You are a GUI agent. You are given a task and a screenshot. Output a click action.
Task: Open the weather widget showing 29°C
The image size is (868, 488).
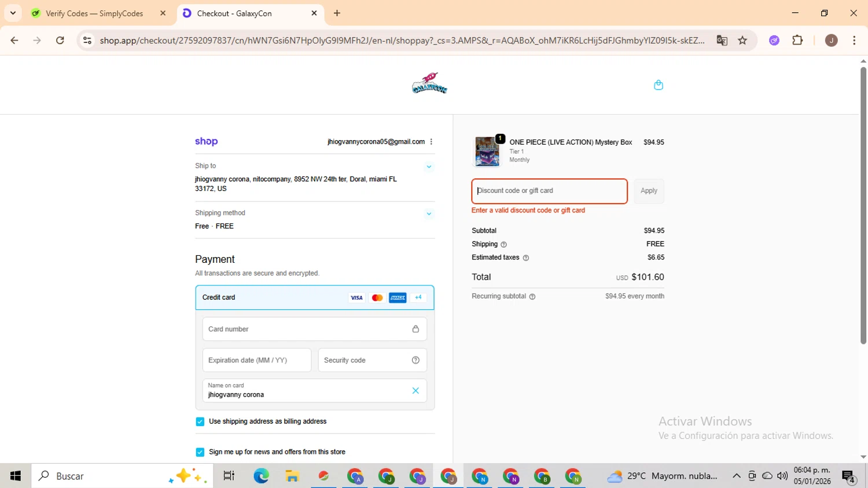click(662, 476)
